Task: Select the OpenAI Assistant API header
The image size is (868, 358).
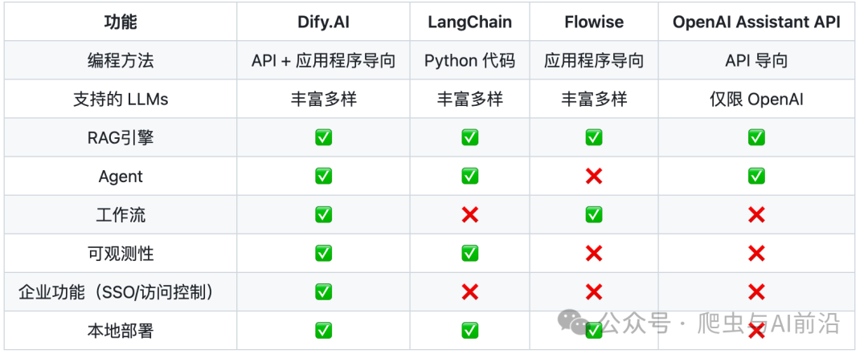Action: pyautogui.click(x=756, y=22)
